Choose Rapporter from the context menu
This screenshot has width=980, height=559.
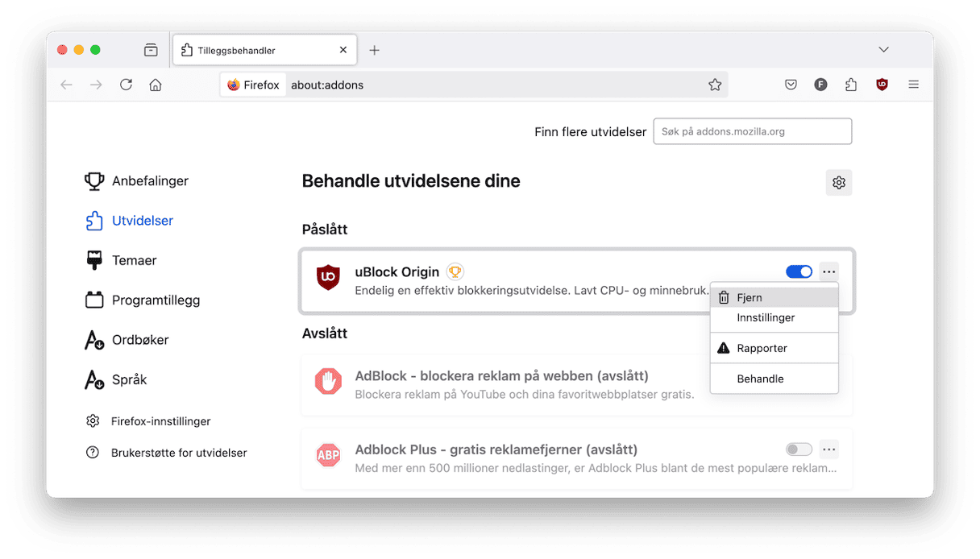click(x=774, y=348)
